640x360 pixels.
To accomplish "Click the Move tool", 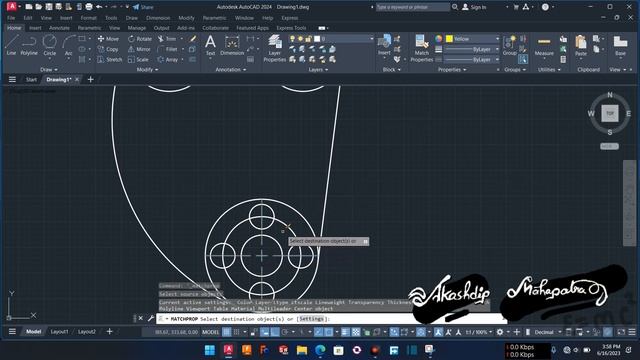I will pyautogui.click(x=108, y=39).
